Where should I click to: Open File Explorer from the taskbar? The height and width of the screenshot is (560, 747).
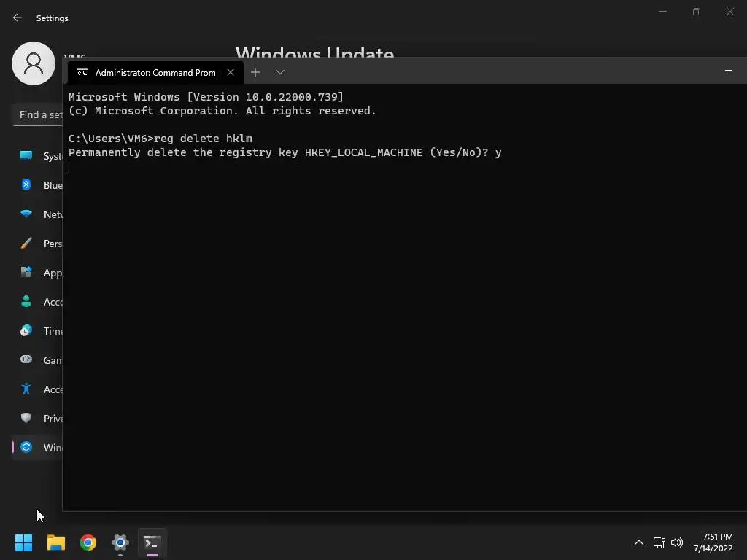click(55, 542)
